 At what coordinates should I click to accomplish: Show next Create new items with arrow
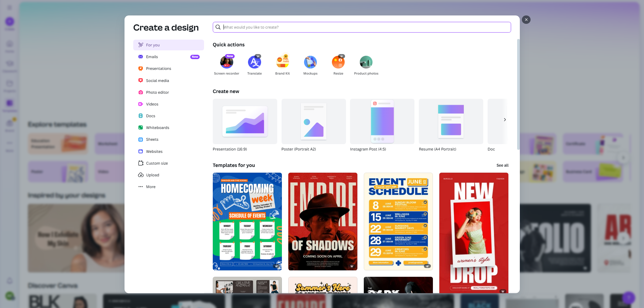click(x=505, y=120)
